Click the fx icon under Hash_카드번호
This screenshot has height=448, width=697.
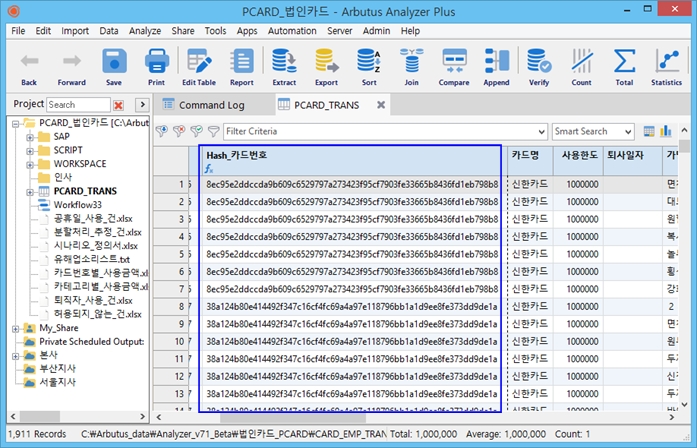pyautogui.click(x=209, y=168)
